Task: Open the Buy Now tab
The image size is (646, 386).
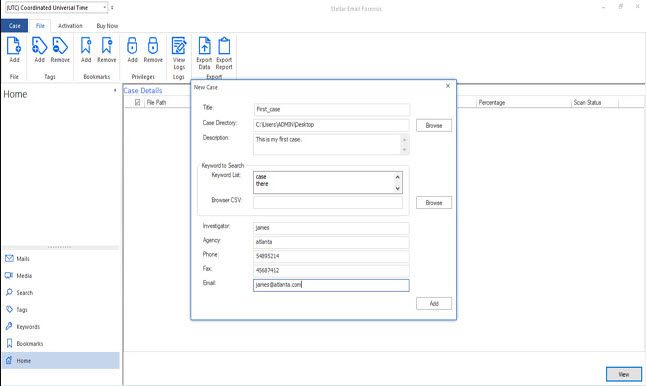Action: 107,26
